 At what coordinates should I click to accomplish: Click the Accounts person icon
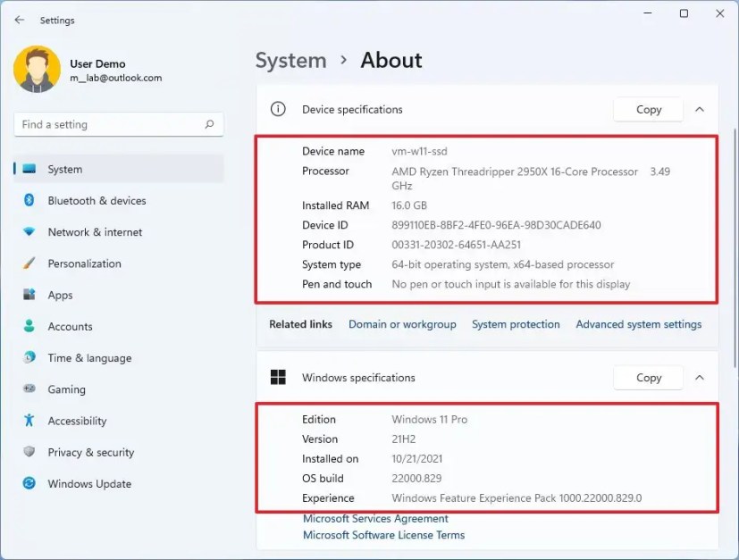click(x=29, y=326)
